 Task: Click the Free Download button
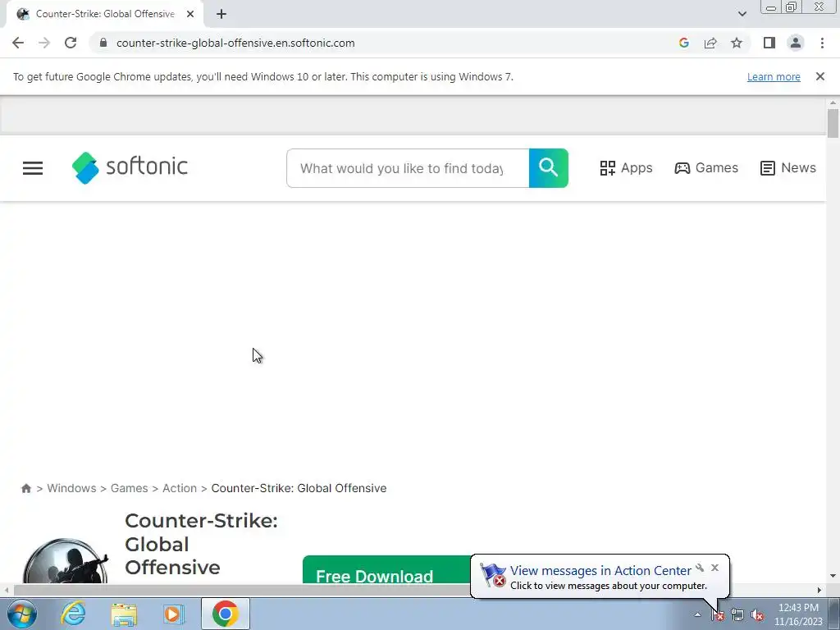(386, 571)
